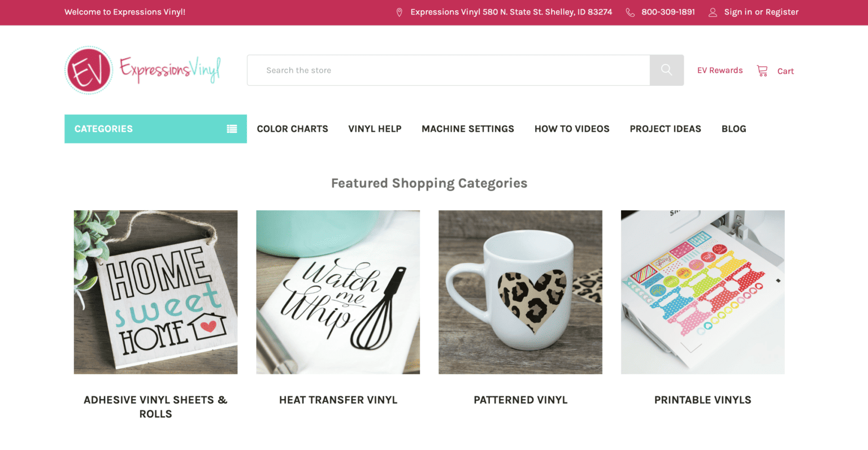Click the EV Rewards link

[720, 70]
